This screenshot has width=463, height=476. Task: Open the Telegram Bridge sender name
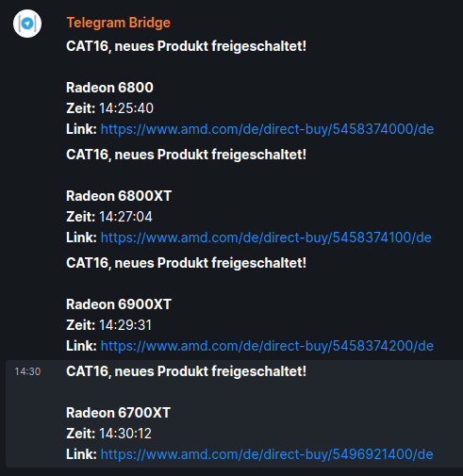[119, 23]
